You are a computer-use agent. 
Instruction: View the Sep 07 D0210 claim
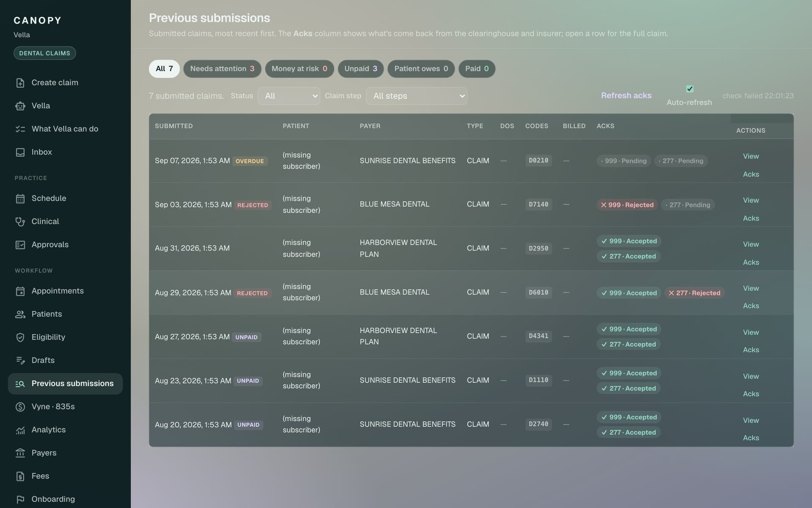click(751, 156)
